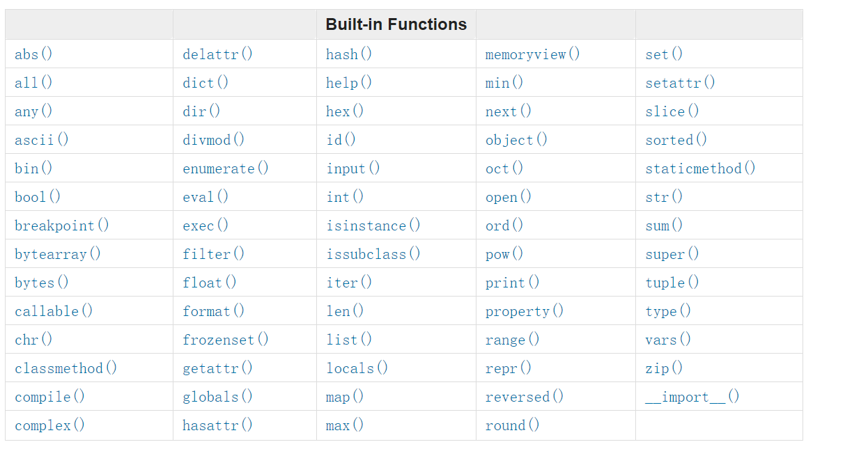Click the Built-in Functions table header
Viewport: 868px width, 449px height.
(396, 24)
